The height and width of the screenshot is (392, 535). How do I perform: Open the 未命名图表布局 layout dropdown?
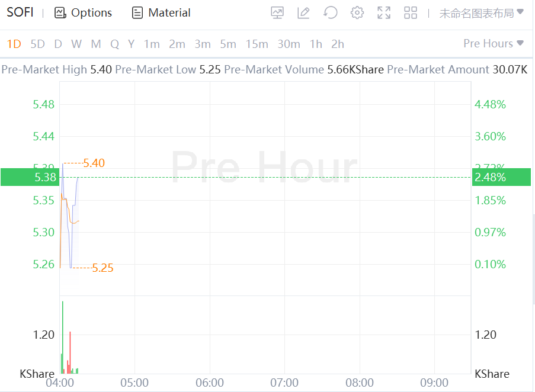(481, 12)
